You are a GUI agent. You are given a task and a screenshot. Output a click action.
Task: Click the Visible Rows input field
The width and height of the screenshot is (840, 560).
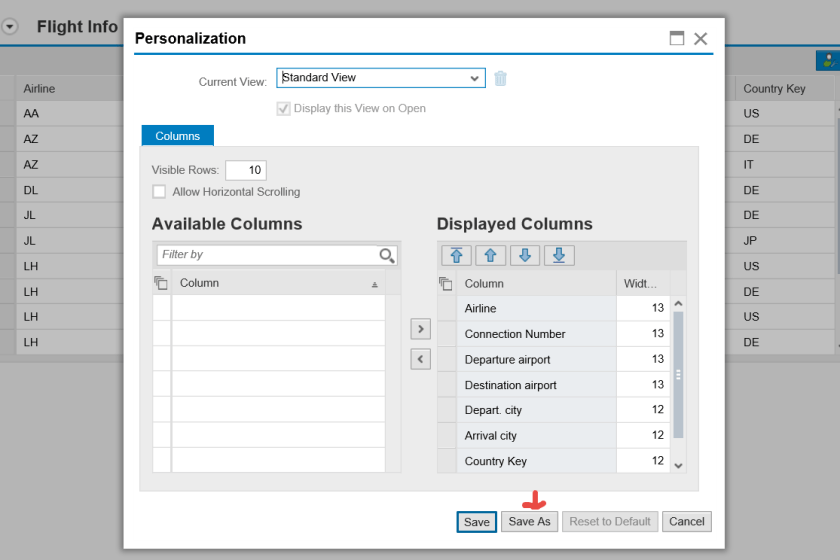click(246, 170)
